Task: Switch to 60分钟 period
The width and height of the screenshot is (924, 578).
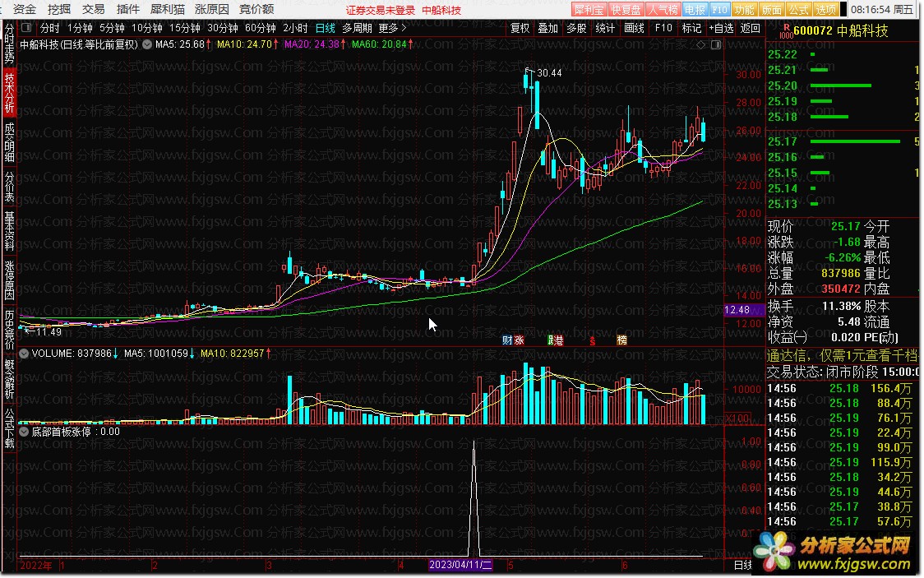Action: coord(260,28)
